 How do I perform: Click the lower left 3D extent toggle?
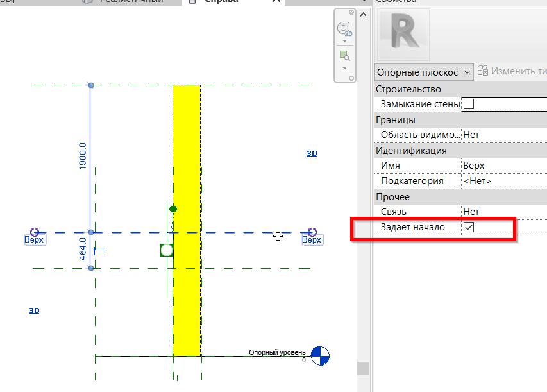point(34,311)
